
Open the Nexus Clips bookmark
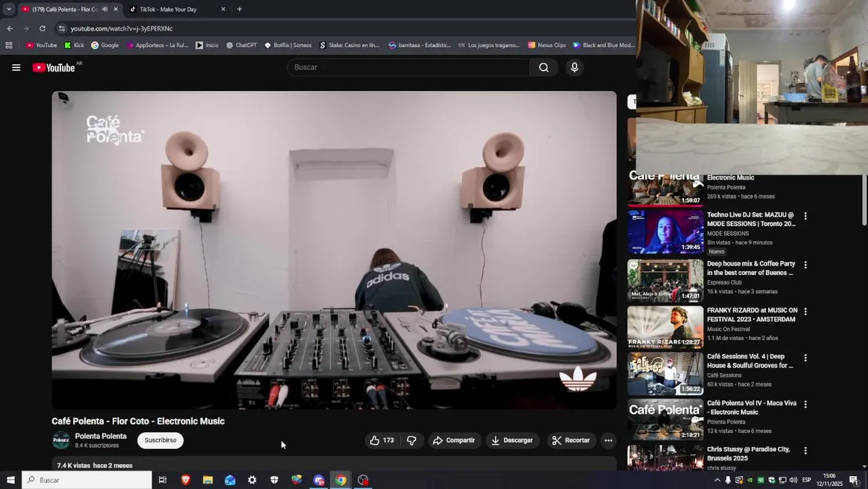point(547,46)
